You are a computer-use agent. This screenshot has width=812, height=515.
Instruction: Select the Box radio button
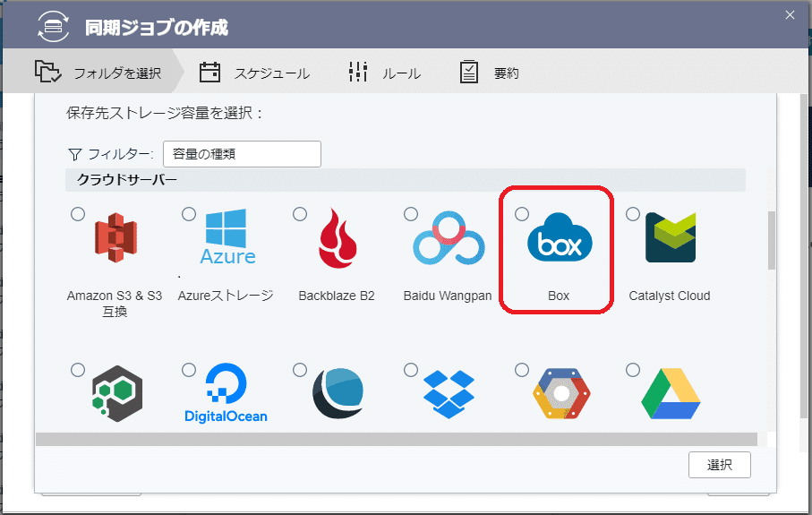[522, 214]
